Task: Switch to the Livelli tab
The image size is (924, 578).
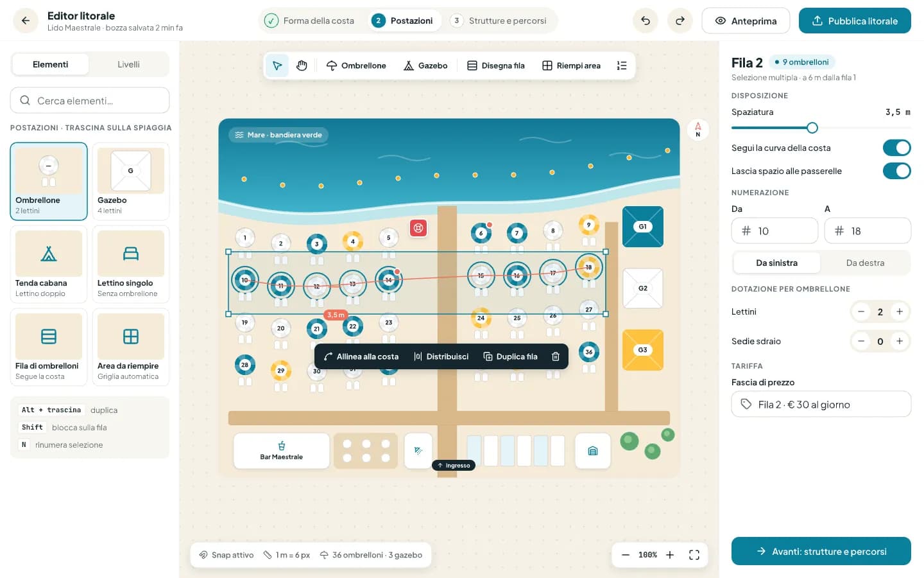Action: coord(128,64)
